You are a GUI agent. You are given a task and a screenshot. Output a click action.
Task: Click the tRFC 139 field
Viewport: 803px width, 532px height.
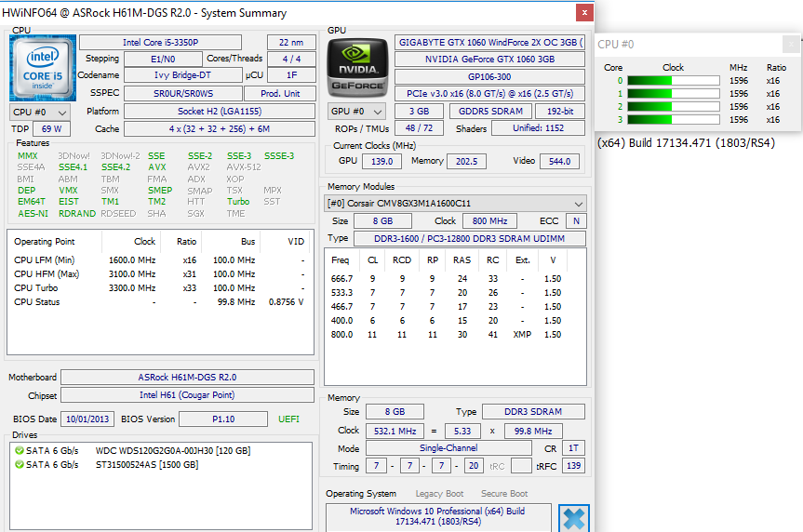[573, 465]
